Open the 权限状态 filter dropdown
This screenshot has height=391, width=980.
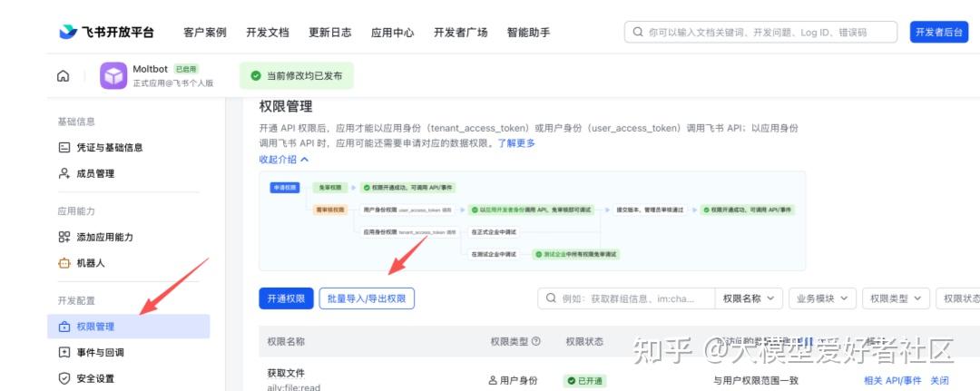coord(958,298)
